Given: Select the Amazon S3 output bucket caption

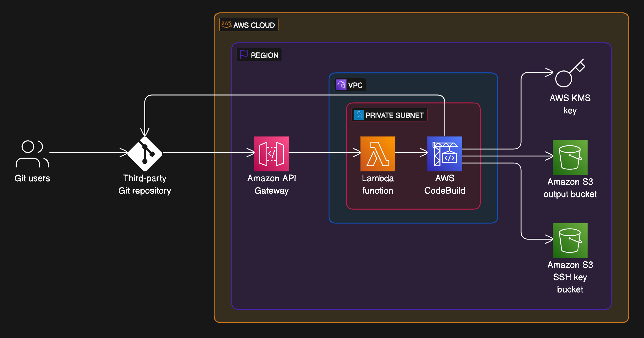Looking at the screenshot, I should [570, 188].
